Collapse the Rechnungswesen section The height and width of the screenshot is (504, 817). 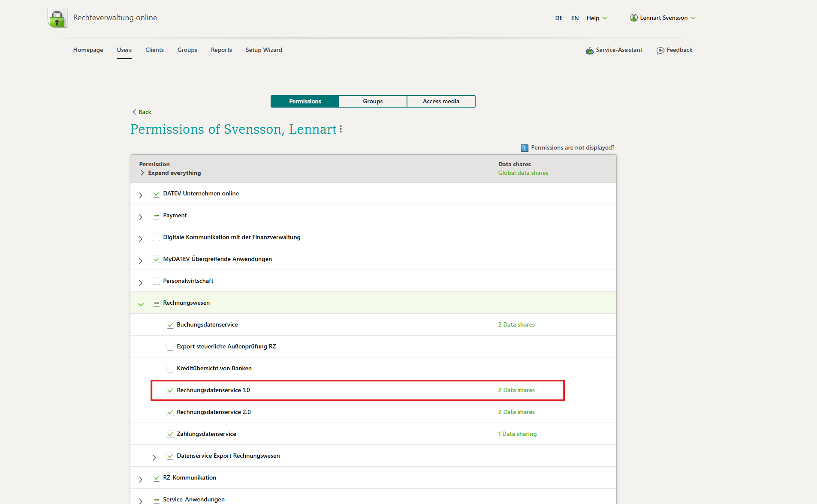coord(141,304)
